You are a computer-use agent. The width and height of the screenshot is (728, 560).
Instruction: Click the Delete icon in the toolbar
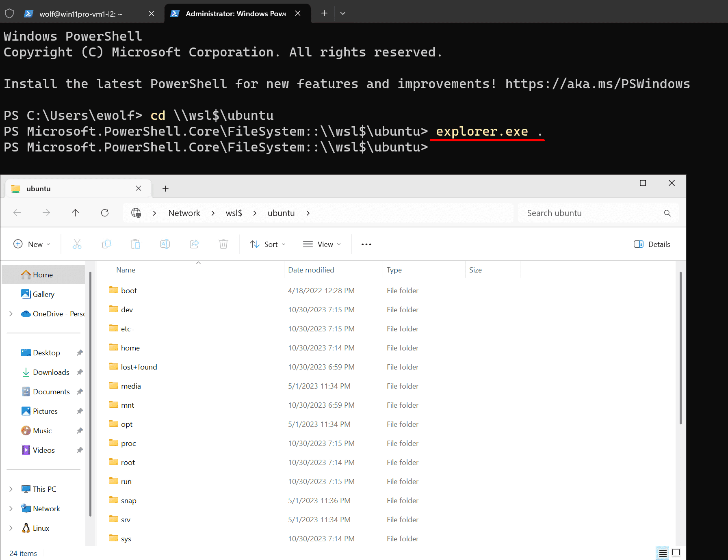(223, 244)
